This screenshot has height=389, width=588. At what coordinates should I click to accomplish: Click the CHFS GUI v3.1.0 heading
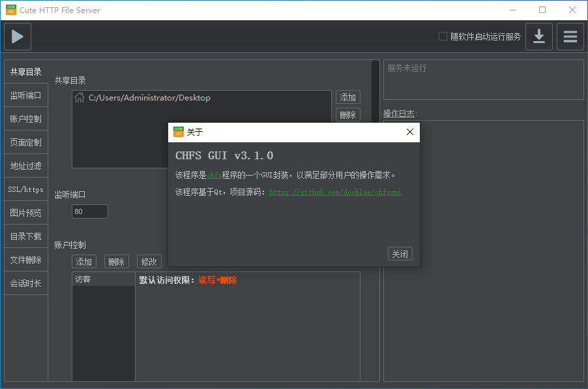point(224,155)
